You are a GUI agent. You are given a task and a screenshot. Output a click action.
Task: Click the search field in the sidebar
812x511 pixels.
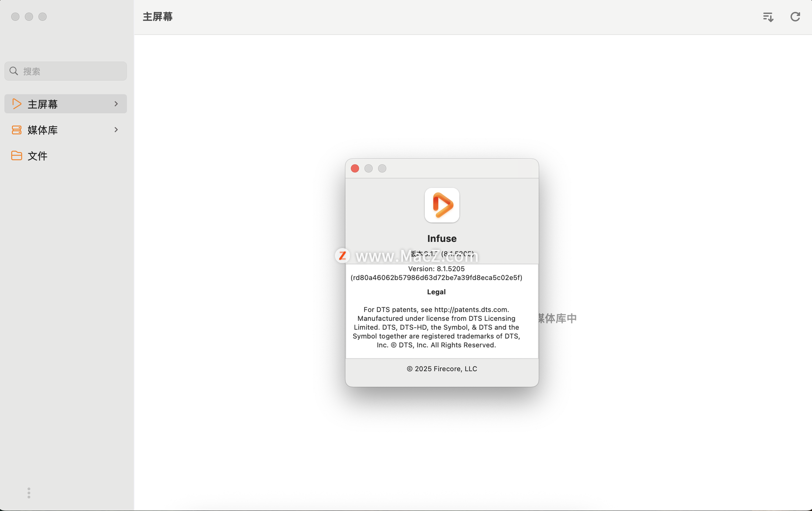tap(66, 71)
